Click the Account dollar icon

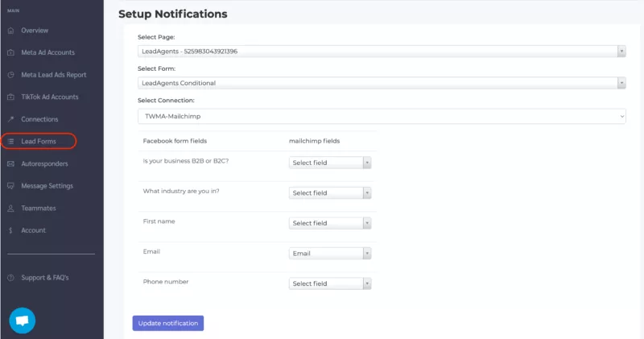coord(10,230)
